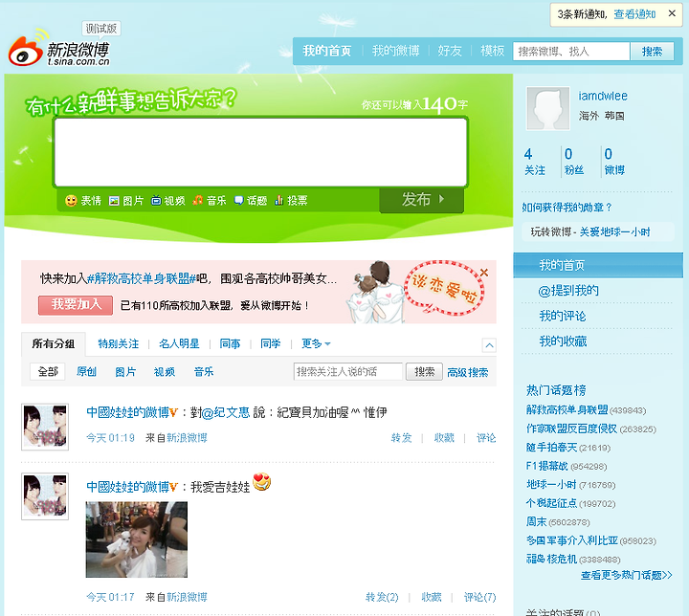Collapse the group filter panel arrow
Viewport: 689px width, 616px height.
(489, 345)
